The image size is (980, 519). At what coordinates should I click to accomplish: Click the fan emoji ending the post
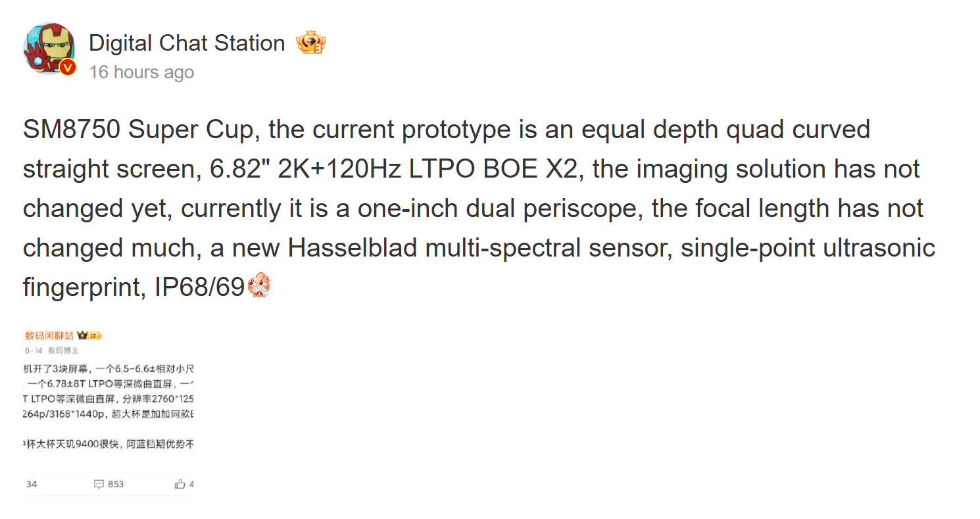[258, 287]
